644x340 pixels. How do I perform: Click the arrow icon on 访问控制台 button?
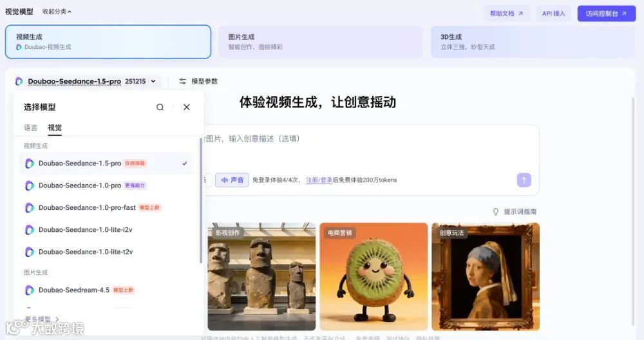624,14
